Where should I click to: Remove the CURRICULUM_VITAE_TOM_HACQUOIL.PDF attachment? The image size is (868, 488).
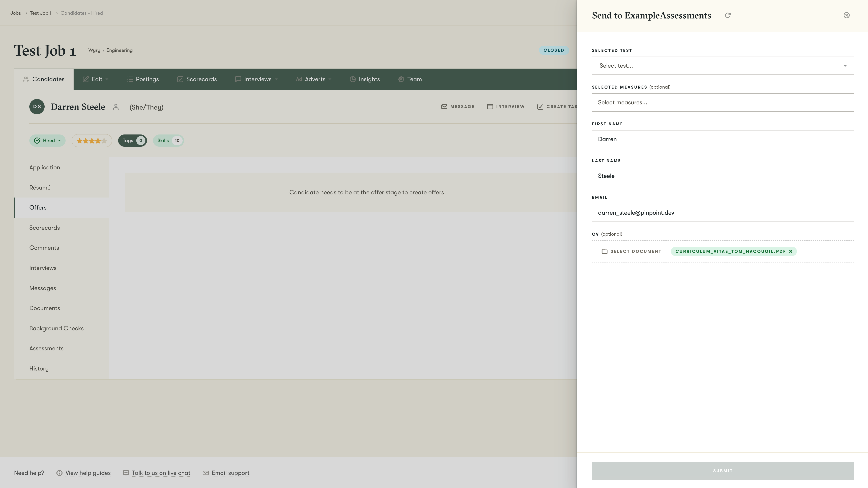[x=790, y=252]
